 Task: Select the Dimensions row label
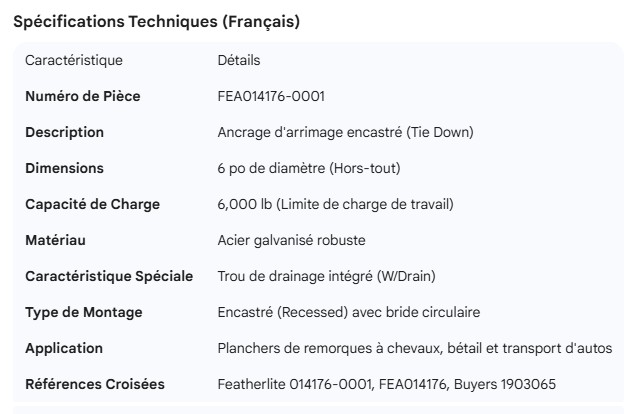[x=64, y=168]
